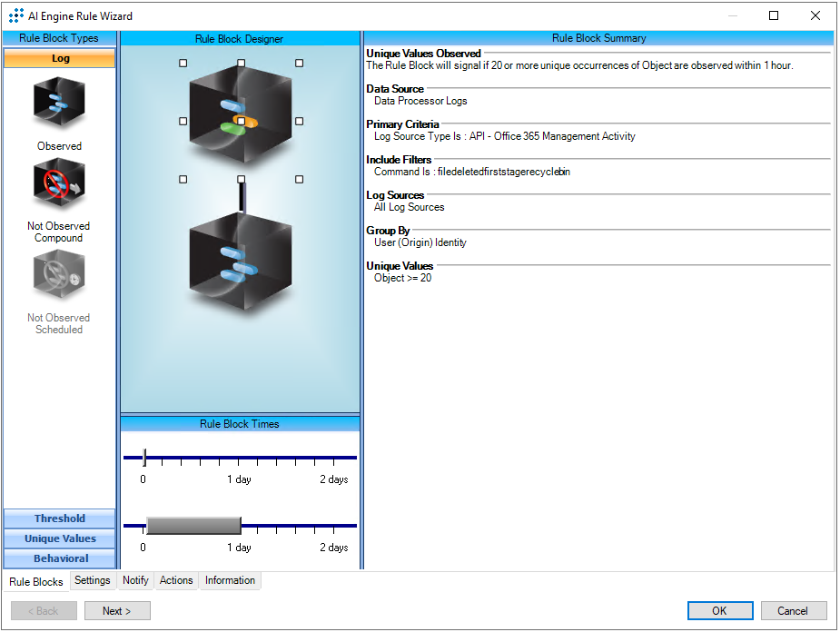Click the upper time slider handle at 0
Viewport: 840px width, 632px height.
coord(144,458)
